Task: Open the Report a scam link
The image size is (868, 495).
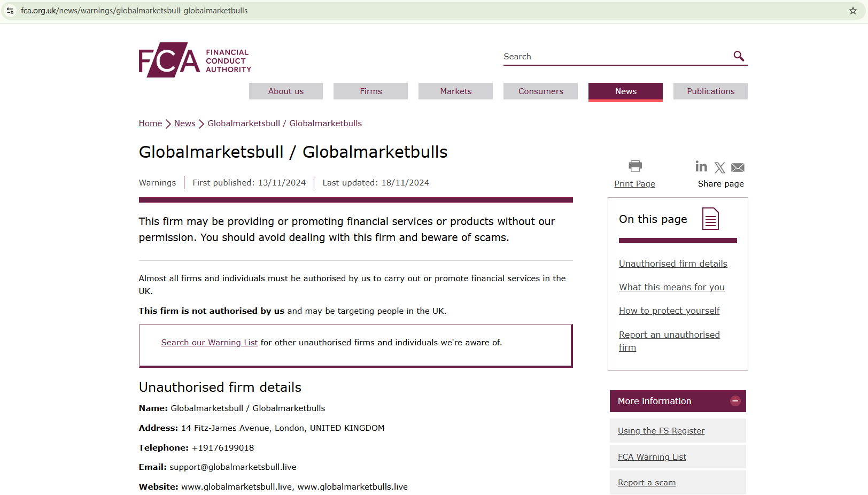Action: click(x=647, y=483)
